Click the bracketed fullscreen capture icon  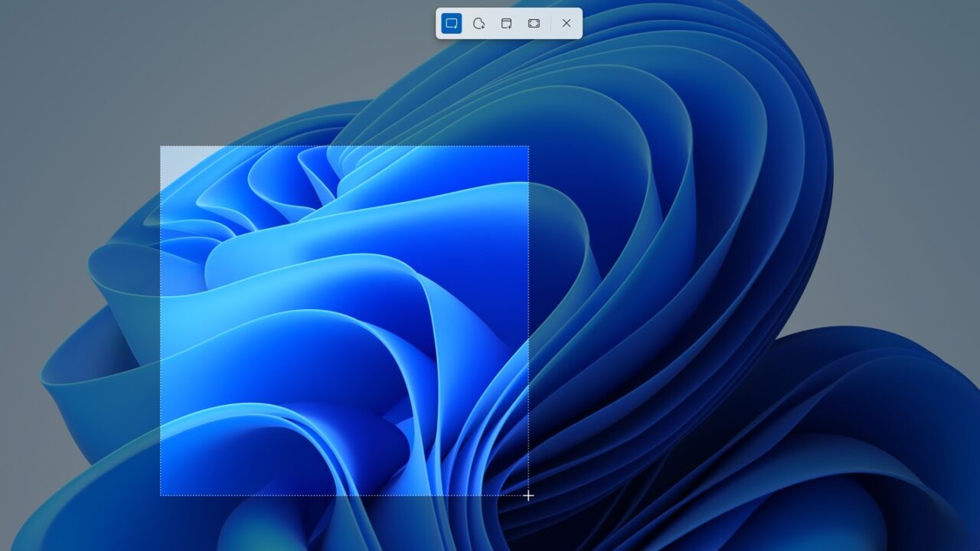pyautogui.click(x=533, y=24)
